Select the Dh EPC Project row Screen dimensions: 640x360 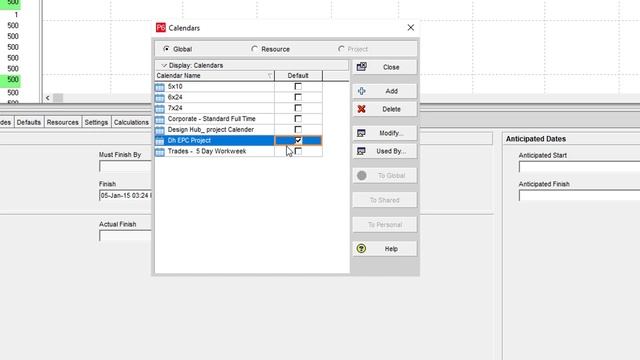tap(238, 140)
